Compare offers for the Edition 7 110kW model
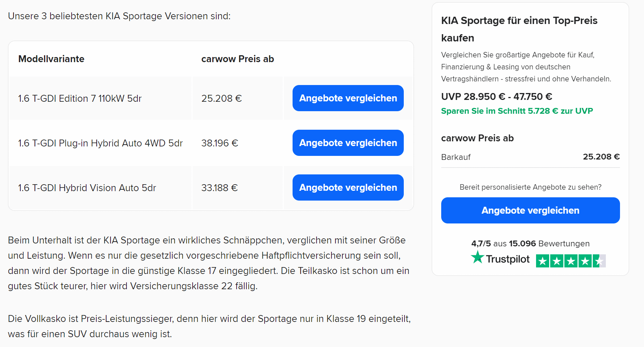This screenshot has height=347, width=644. (x=348, y=98)
